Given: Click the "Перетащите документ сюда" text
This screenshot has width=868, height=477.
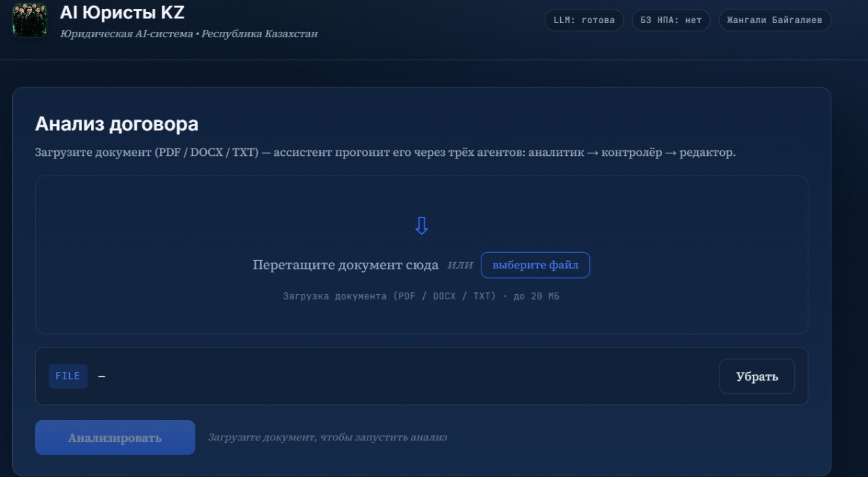Looking at the screenshot, I should click(345, 265).
